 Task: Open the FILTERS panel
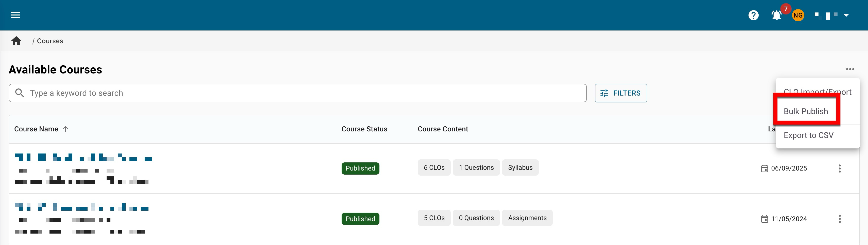click(x=620, y=93)
